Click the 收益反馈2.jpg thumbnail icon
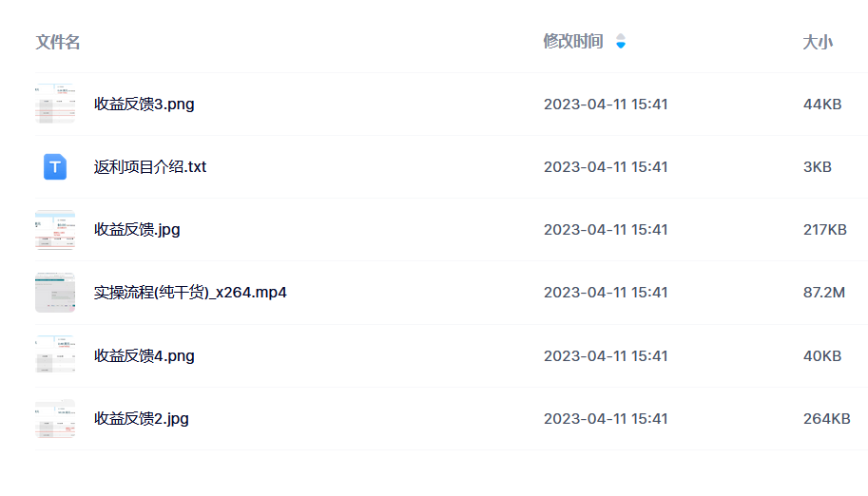 pos(55,418)
